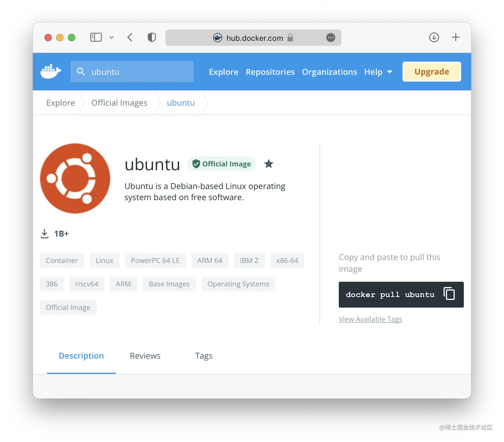Open sidebar options chevron in Safari toolbar
Viewport: 504px width, 442px height.
tap(112, 37)
